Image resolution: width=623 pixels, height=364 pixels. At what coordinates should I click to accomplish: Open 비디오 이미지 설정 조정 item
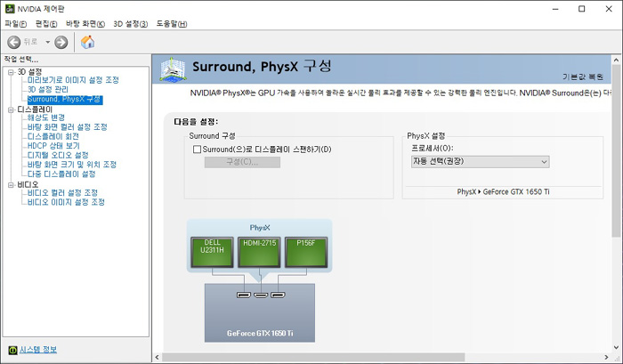[66, 202]
